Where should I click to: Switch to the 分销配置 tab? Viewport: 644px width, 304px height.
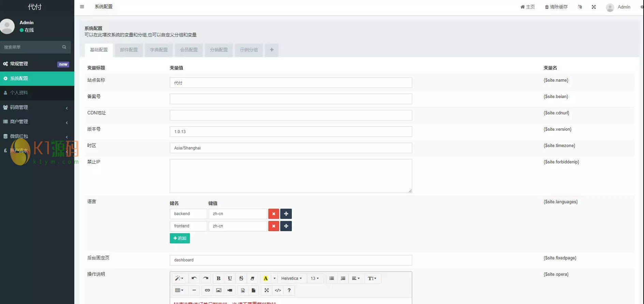(x=219, y=50)
